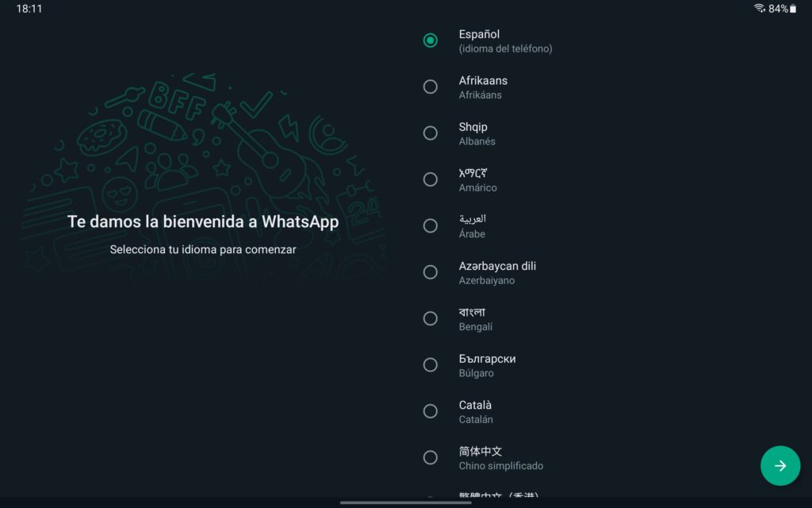Select the Español radio button
Viewport: 812px width, 508px height.
(x=431, y=40)
